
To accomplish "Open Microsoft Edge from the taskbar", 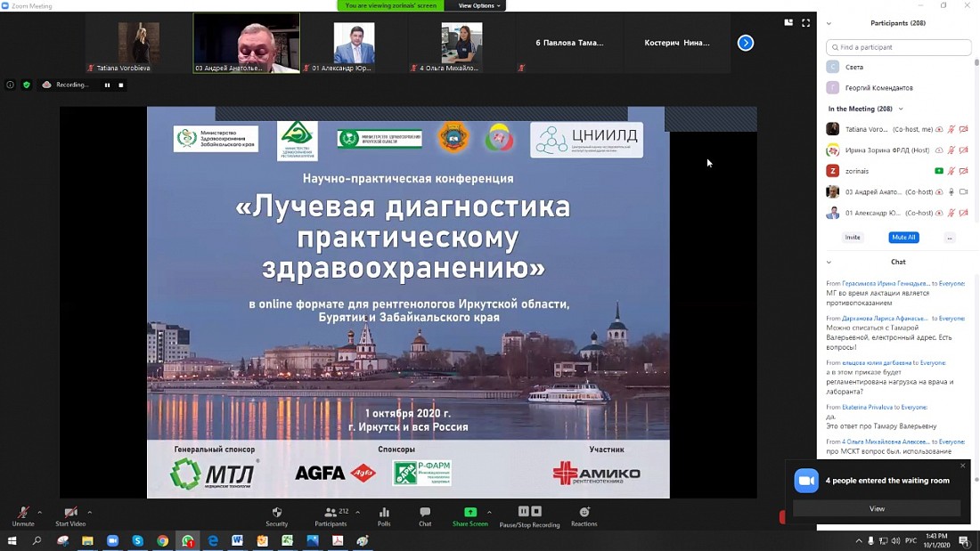I will point(213,540).
